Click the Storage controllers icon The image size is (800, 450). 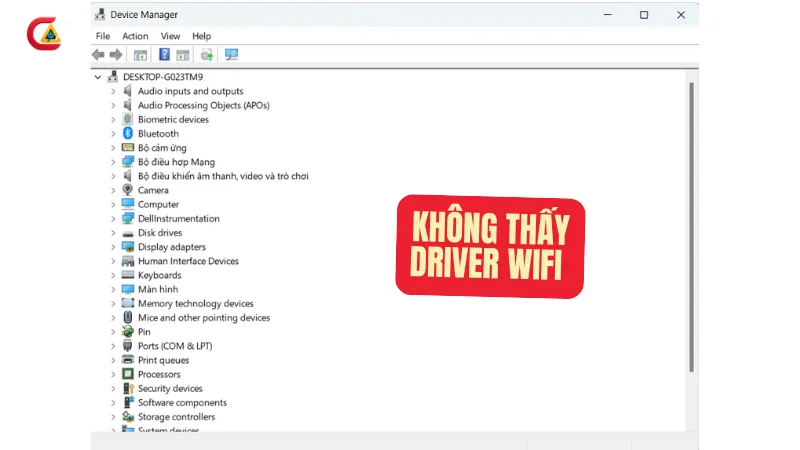tap(128, 416)
